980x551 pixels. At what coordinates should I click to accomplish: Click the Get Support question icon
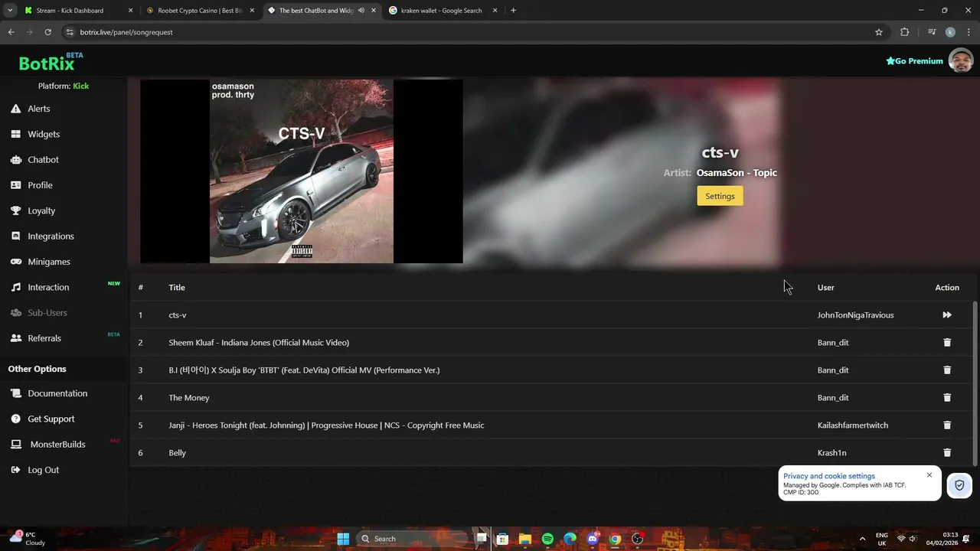pos(15,419)
